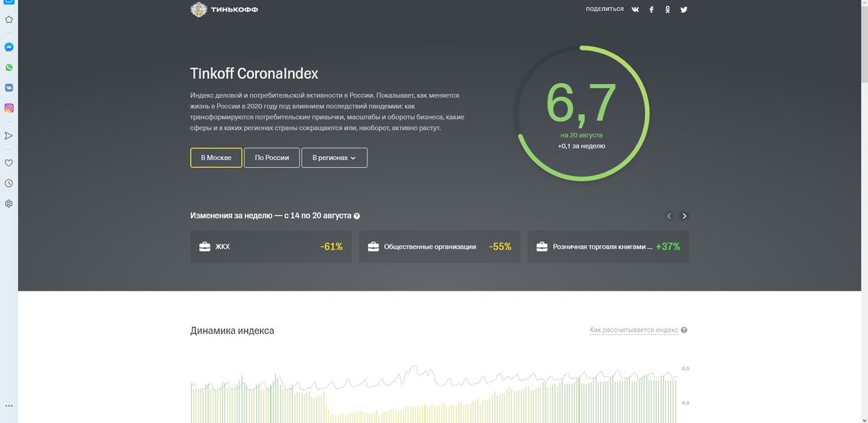Click the 'Поделиться' label
This screenshot has height=423, width=868.
[605, 9]
